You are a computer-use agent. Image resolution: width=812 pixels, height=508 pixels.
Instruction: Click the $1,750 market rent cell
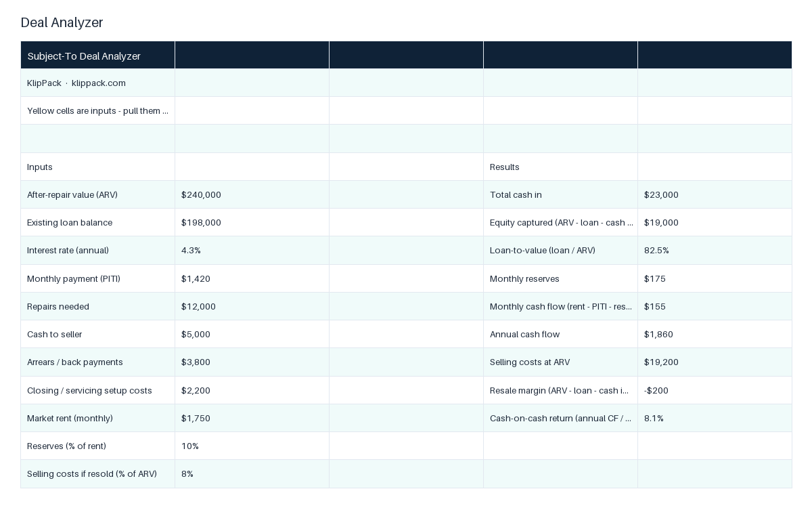pyautogui.click(x=252, y=418)
